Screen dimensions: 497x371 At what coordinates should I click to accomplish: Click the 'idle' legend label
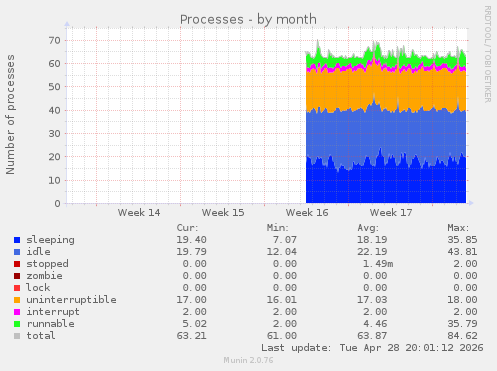point(38,252)
